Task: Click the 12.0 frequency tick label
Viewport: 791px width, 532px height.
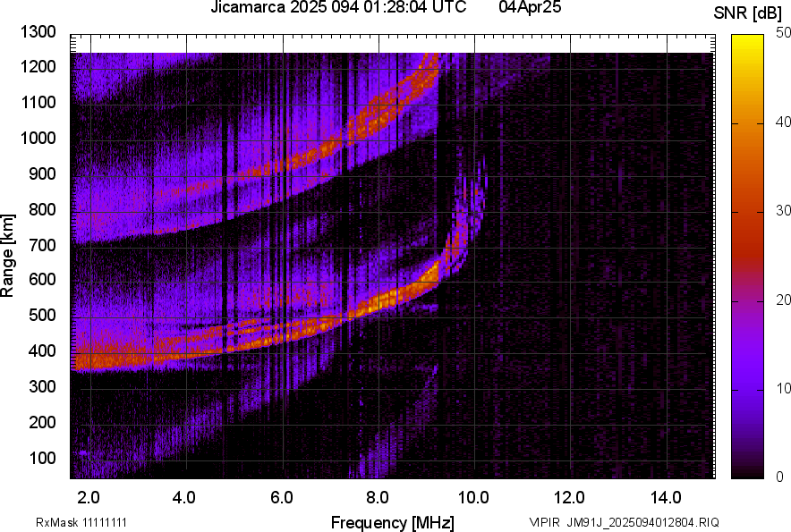Action: point(570,498)
